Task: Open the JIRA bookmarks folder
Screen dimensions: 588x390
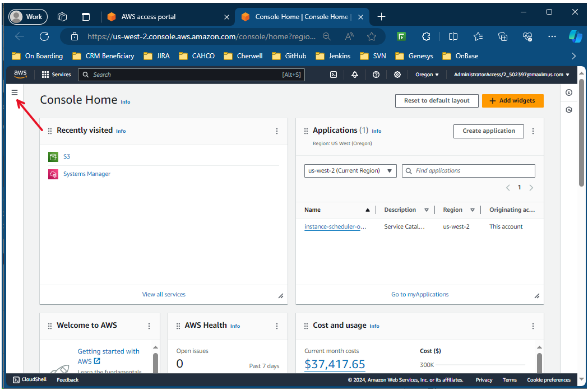Action: (x=157, y=56)
